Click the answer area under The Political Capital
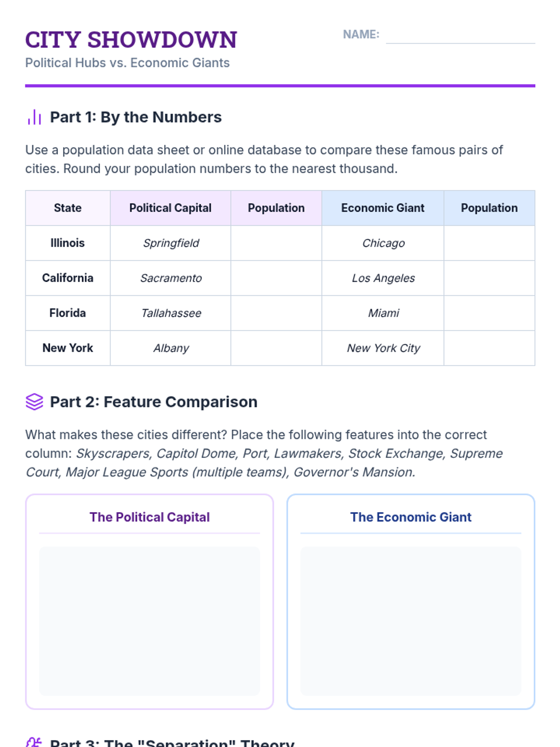Screen dimensions: 560x747 point(149,621)
